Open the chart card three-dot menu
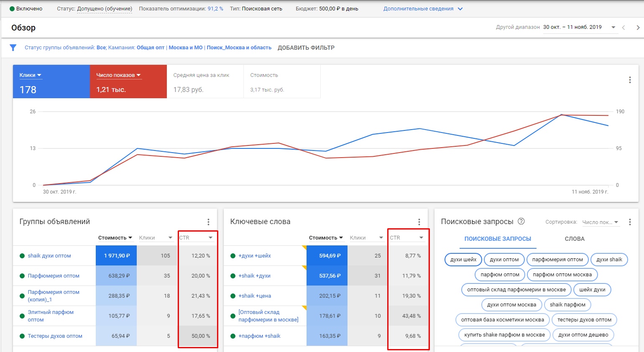 click(x=630, y=80)
